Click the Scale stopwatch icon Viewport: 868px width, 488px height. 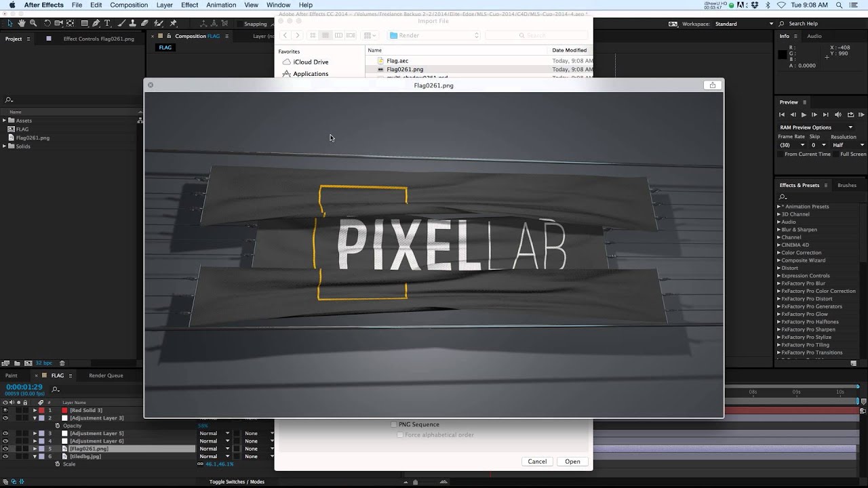(x=58, y=464)
